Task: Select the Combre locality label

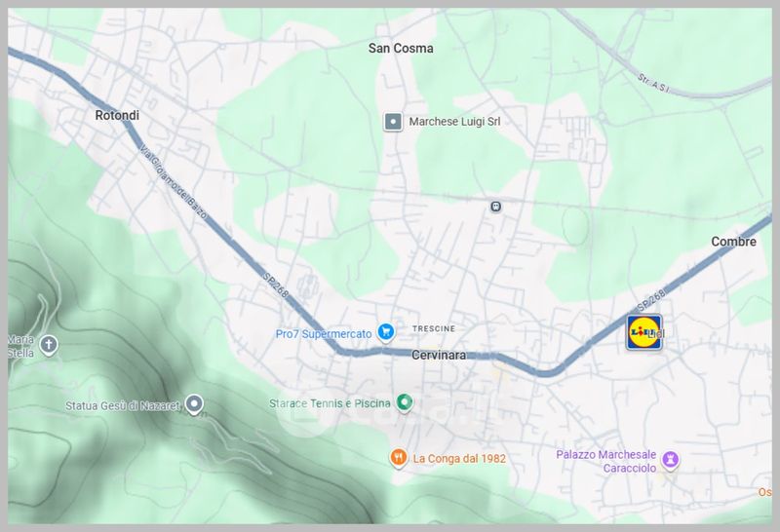Action: 733,242
